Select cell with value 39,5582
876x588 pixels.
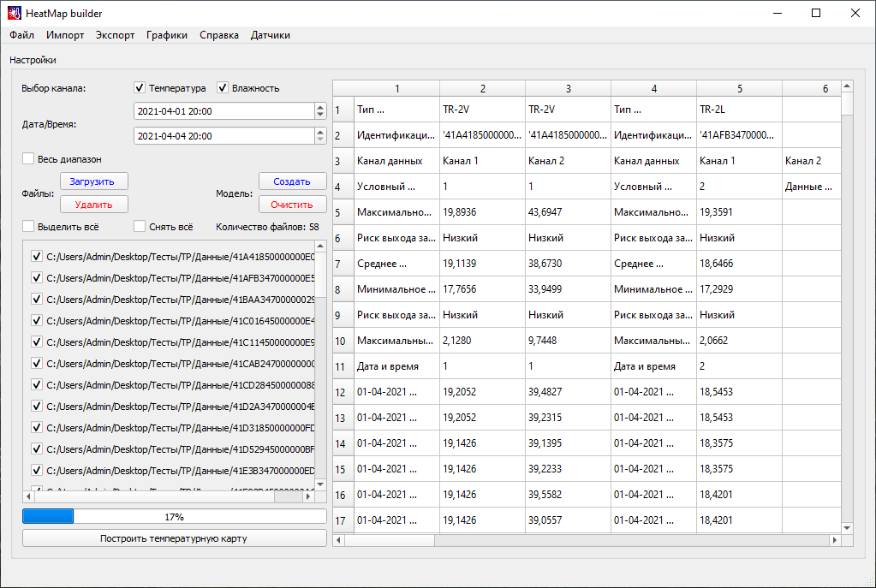[x=568, y=495]
